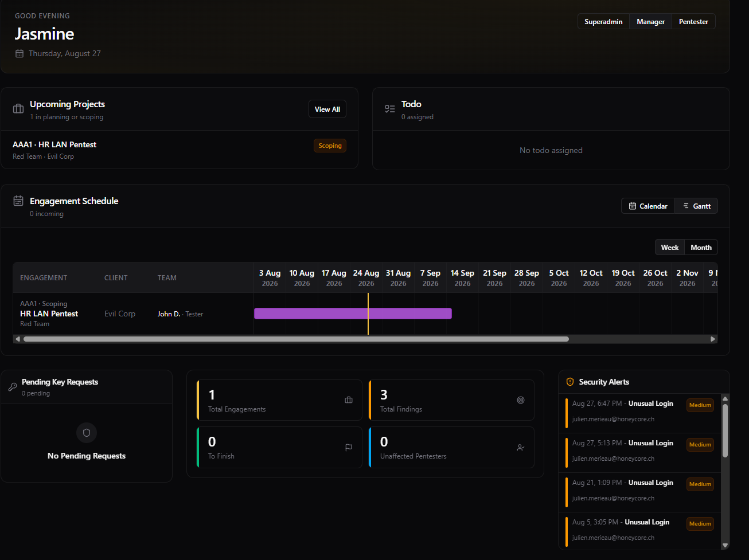
Task: Click Medium badge on Aug 21, 1:09 PM alert
Action: pos(700,484)
